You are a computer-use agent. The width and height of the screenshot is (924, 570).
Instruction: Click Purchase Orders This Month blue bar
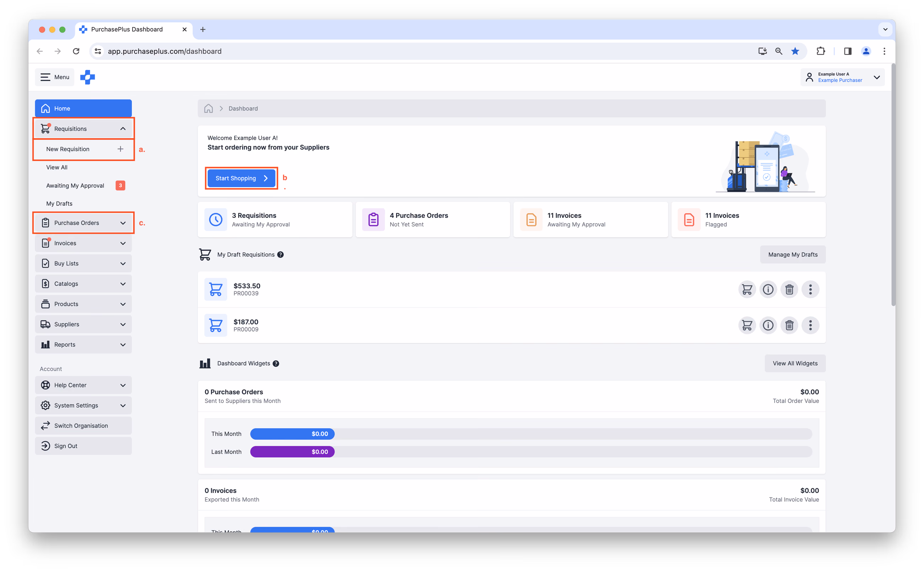292,434
